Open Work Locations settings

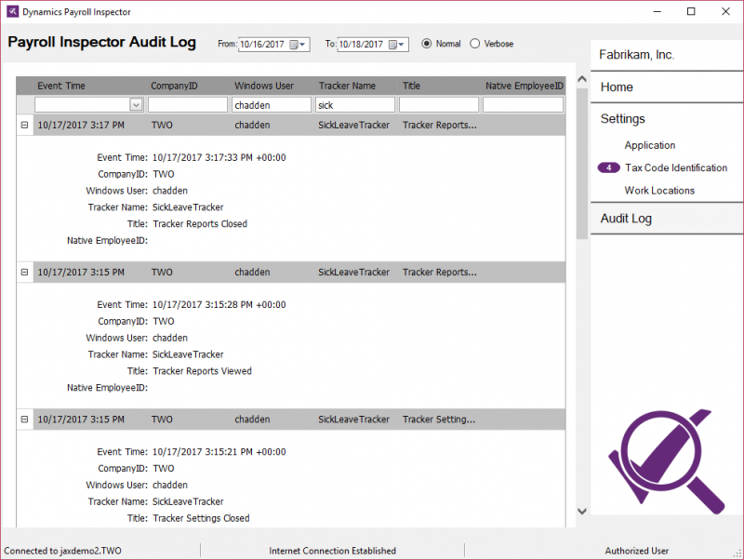click(659, 191)
